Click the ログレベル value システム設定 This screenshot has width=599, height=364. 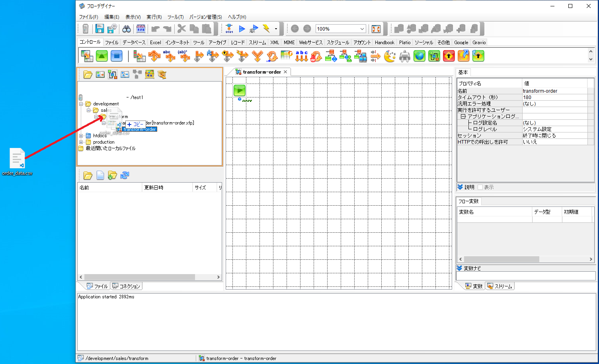[555, 129]
